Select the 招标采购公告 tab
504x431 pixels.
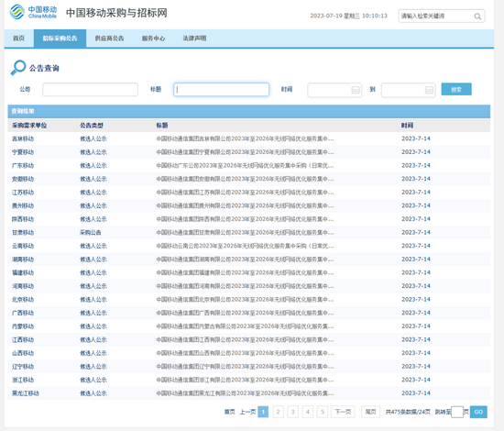pos(60,39)
